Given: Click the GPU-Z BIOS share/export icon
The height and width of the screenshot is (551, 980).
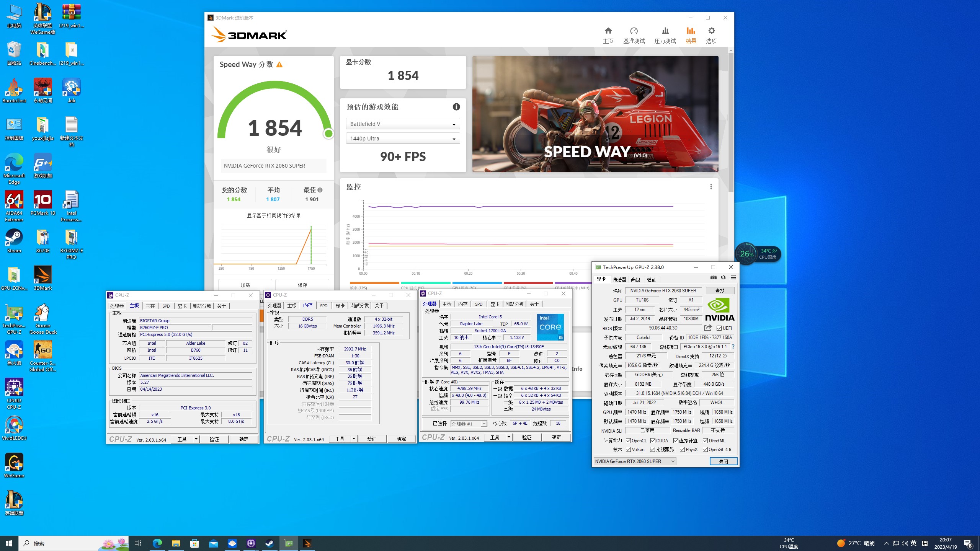Looking at the screenshot, I should pyautogui.click(x=708, y=328).
